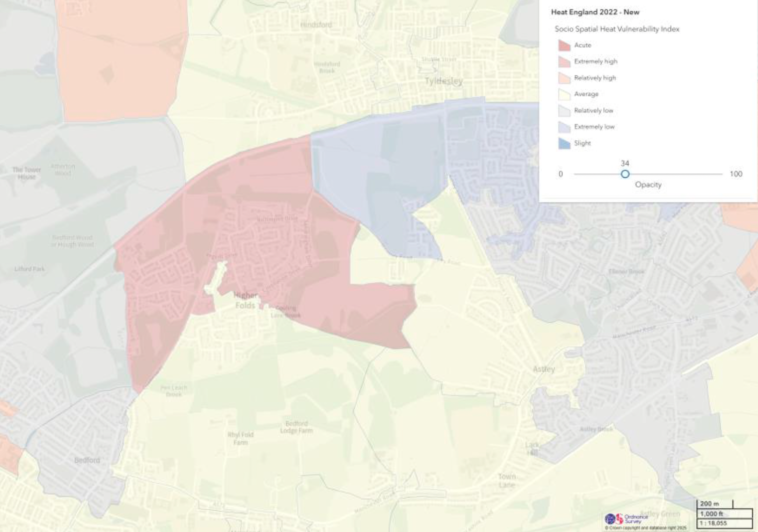The height and width of the screenshot is (532, 758).
Task: Click the 200 m scale bar
Action: (714, 504)
